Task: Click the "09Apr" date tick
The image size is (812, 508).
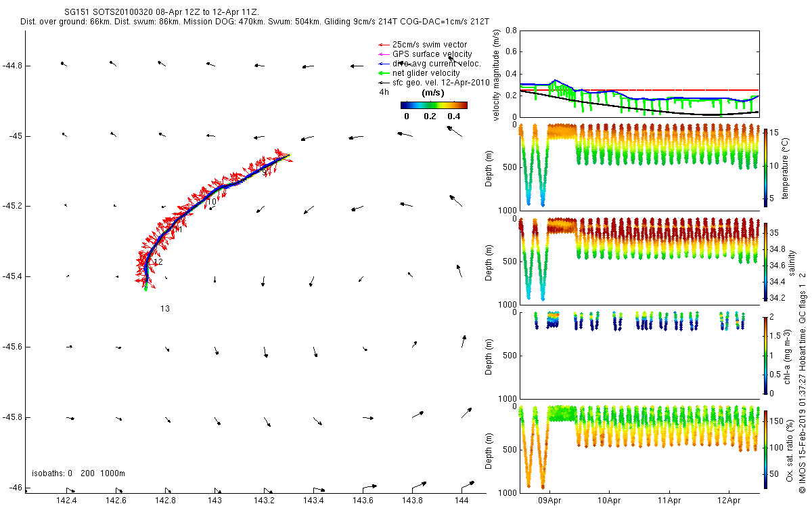Action: pyautogui.click(x=549, y=502)
